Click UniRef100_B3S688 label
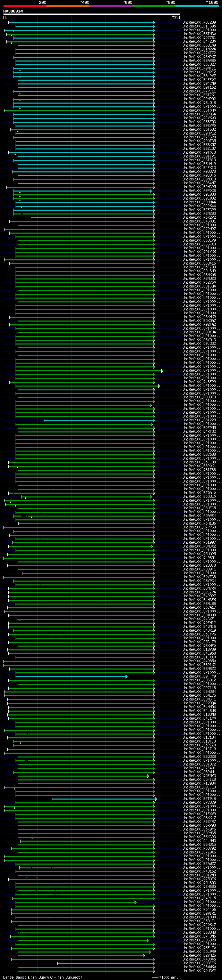Image resolution: width=222 pixels, height=980 pixels. (199, 455)
